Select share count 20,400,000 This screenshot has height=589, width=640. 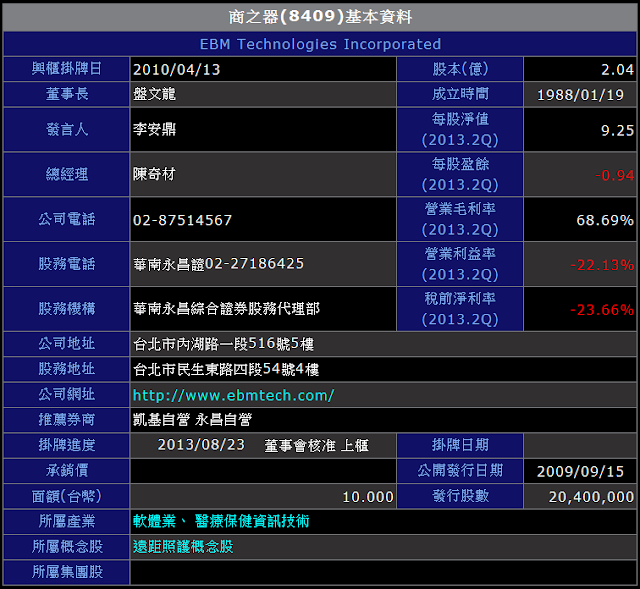(591, 497)
